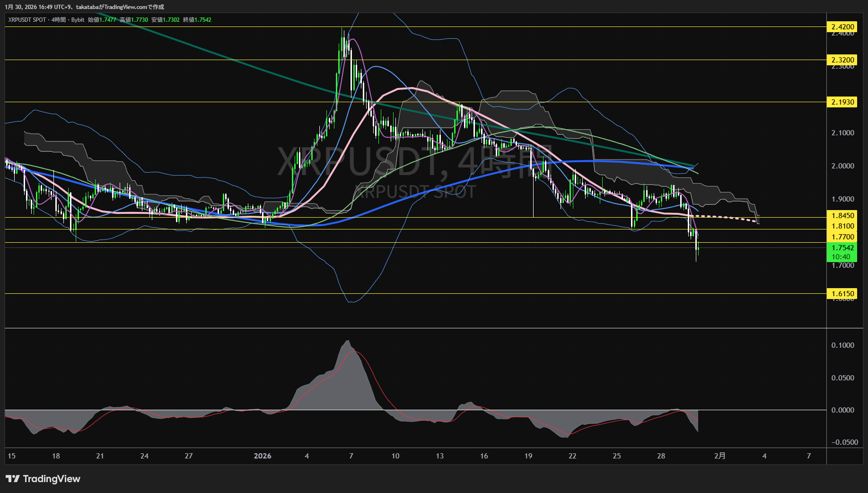Screen dimensions: 868x493
Task: Click date 13 on the time axis
Action: click(x=439, y=456)
